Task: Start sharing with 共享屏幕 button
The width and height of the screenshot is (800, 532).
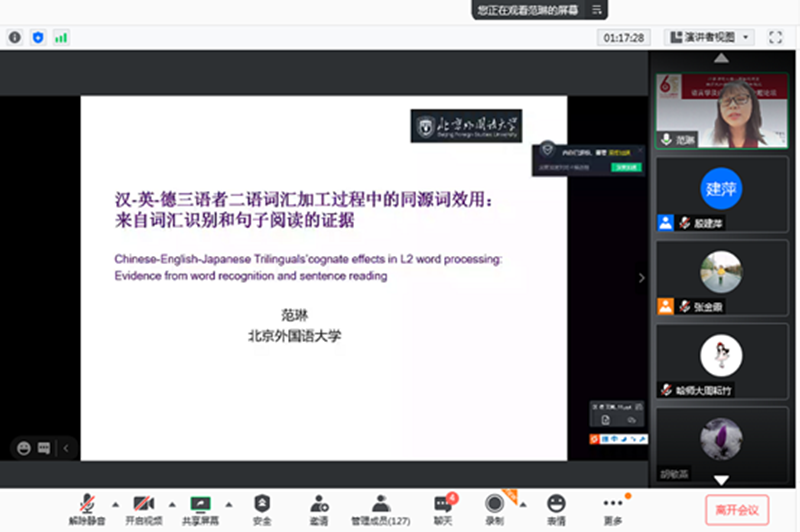Action: click(x=201, y=509)
